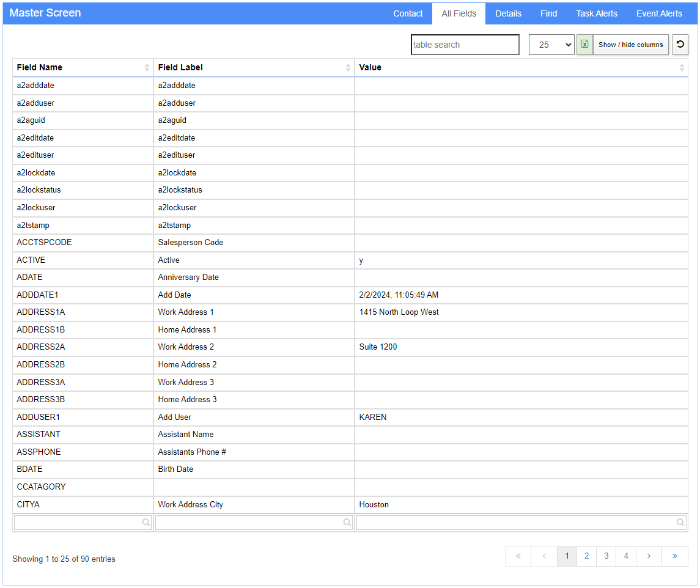Click the Field Label header text
The width and height of the screenshot is (700, 588).
pos(180,67)
